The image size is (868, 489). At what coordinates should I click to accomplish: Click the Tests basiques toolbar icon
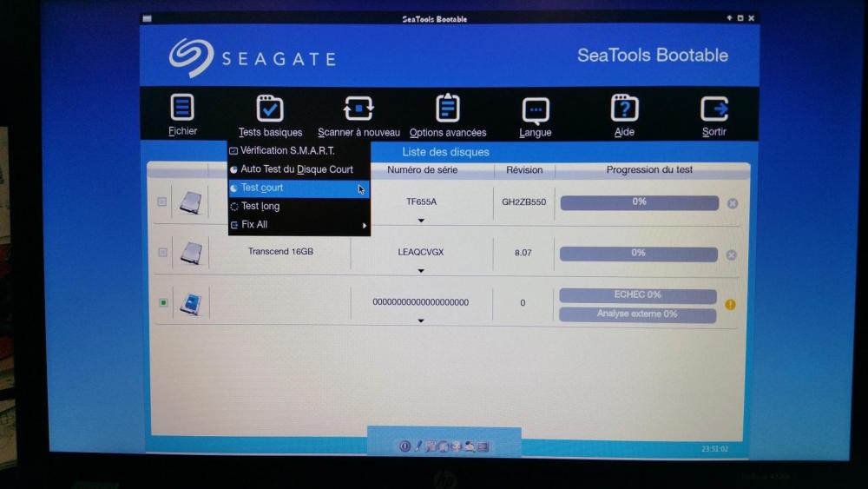click(x=270, y=108)
